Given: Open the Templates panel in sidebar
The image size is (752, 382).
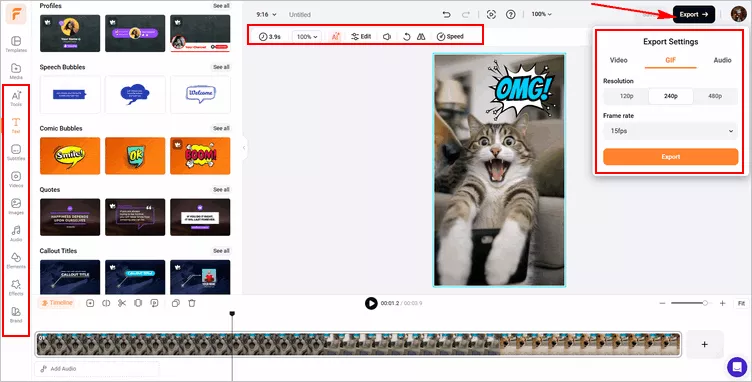Looking at the screenshot, I should pos(16,44).
